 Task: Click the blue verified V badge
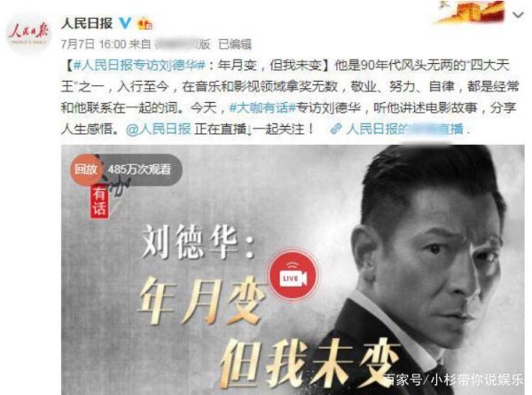coord(125,23)
